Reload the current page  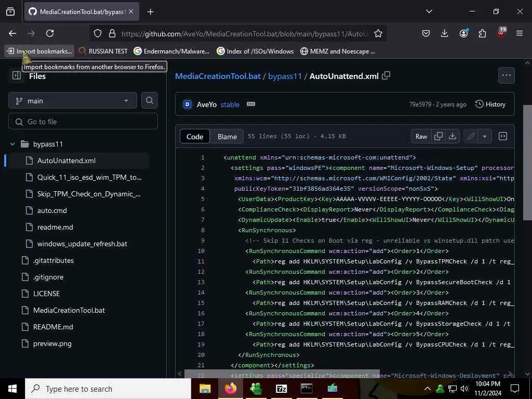(50, 33)
